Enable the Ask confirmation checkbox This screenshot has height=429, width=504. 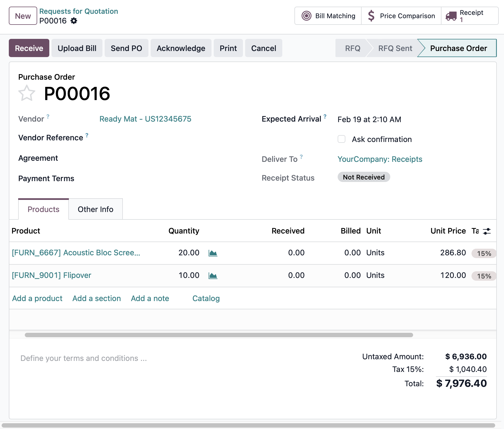[x=342, y=139]
